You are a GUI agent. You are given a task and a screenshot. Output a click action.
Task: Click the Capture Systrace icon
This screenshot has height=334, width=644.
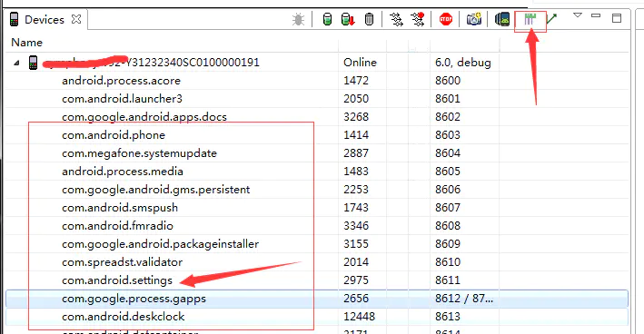coord(530,19)
